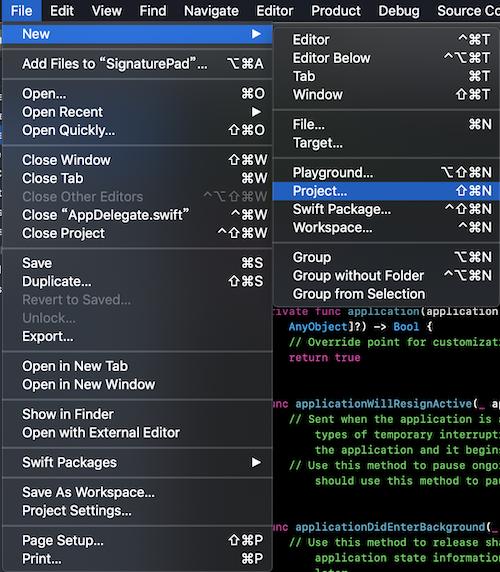Select Open Quickly…
This screenshot has height=572, width=500.
point(137,130)
